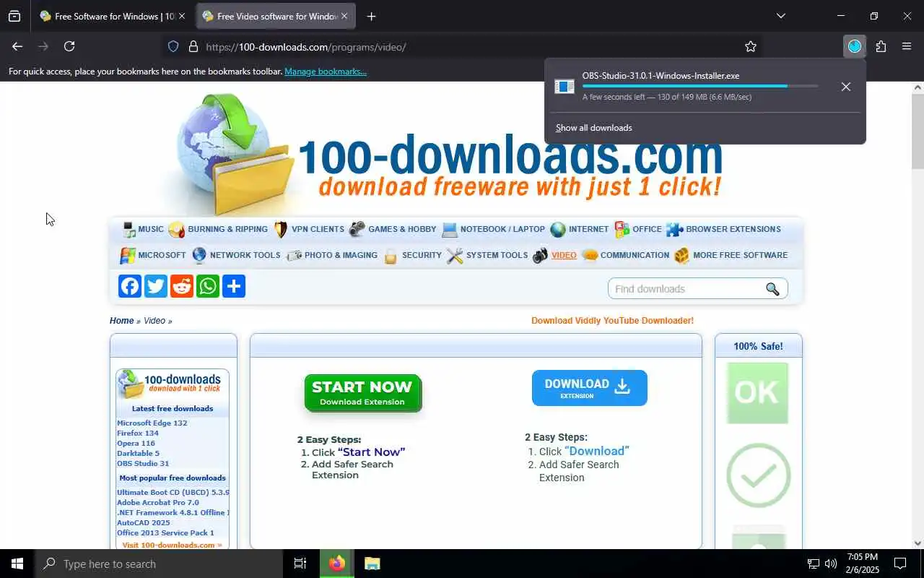Open the AutoCAD 2025 download link

tap(143, 523)
